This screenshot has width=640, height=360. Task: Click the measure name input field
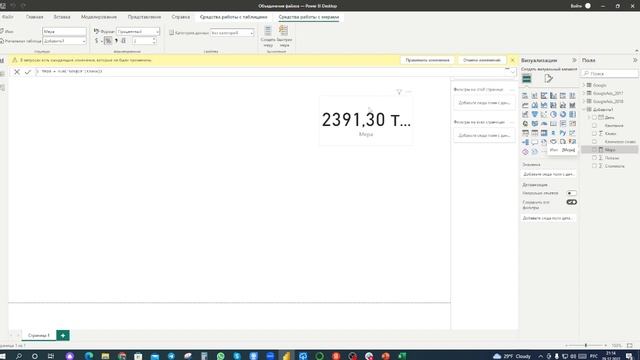click(x=64, y=31)
